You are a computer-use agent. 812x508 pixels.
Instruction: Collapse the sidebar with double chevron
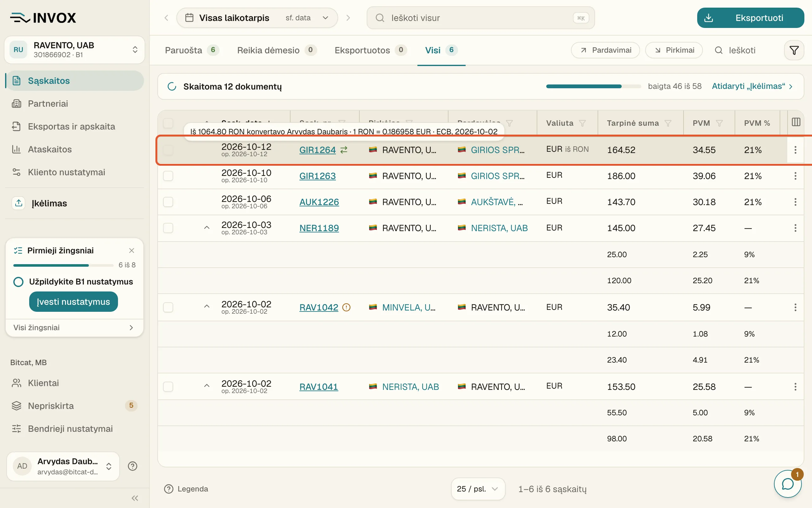coord(135,498)
